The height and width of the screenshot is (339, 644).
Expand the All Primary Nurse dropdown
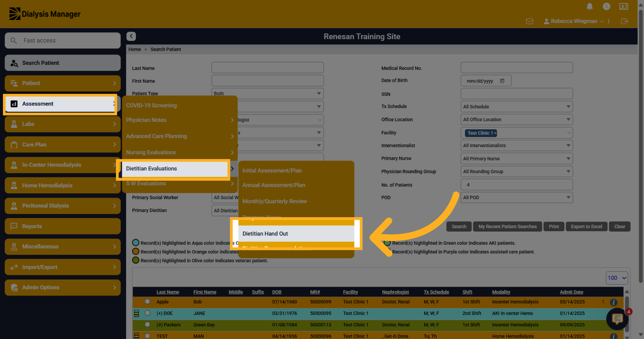point(517,158)
